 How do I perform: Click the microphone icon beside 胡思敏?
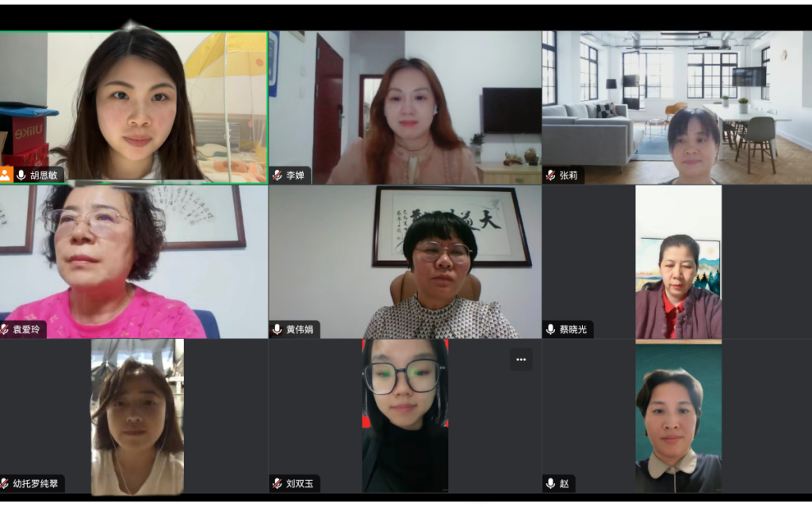pos(21,175)
